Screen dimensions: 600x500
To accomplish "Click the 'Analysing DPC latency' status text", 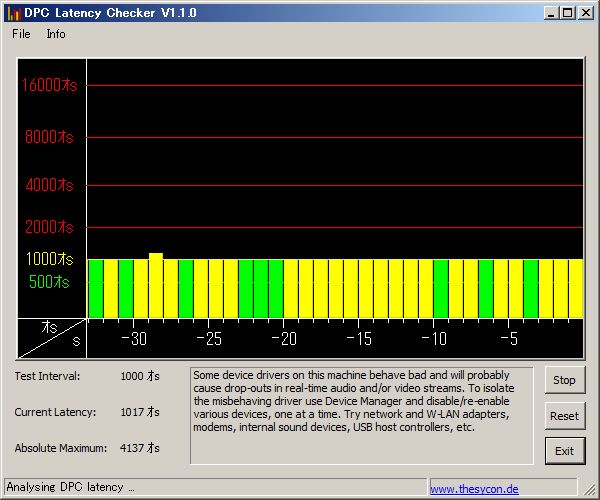I will pyautogui.click(x=70, y=487).
